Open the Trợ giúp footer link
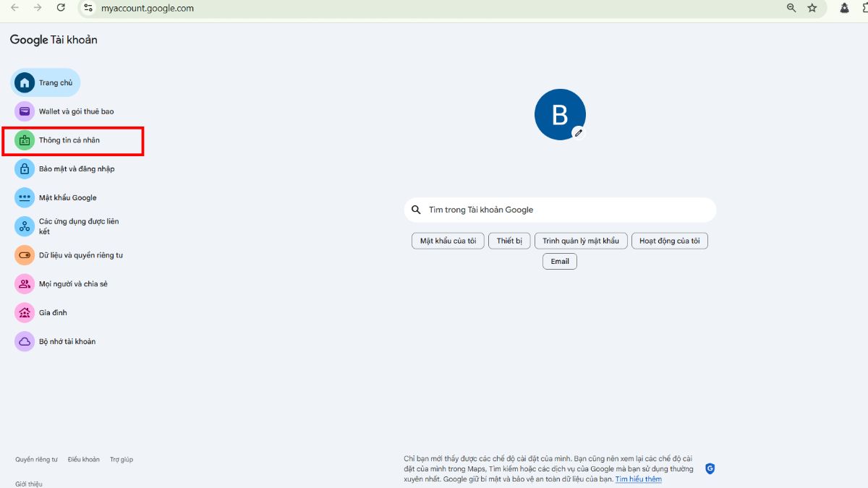 (x=122, y=460)
